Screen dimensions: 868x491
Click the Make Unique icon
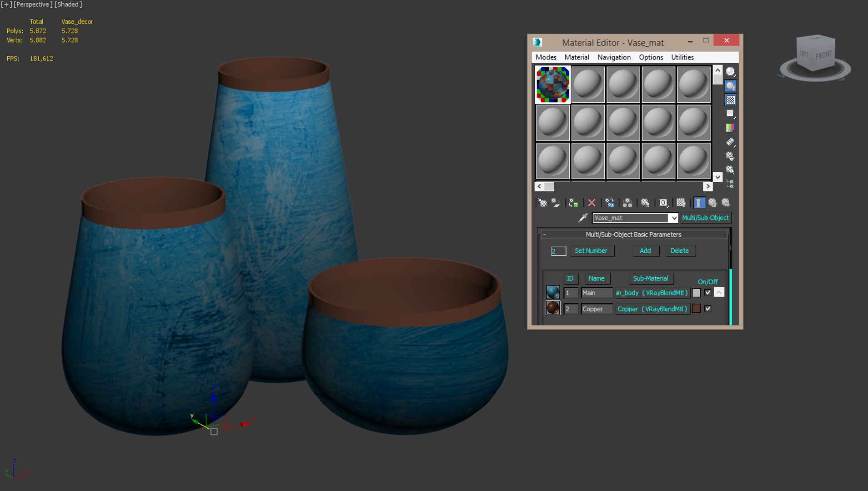[627, 203]
